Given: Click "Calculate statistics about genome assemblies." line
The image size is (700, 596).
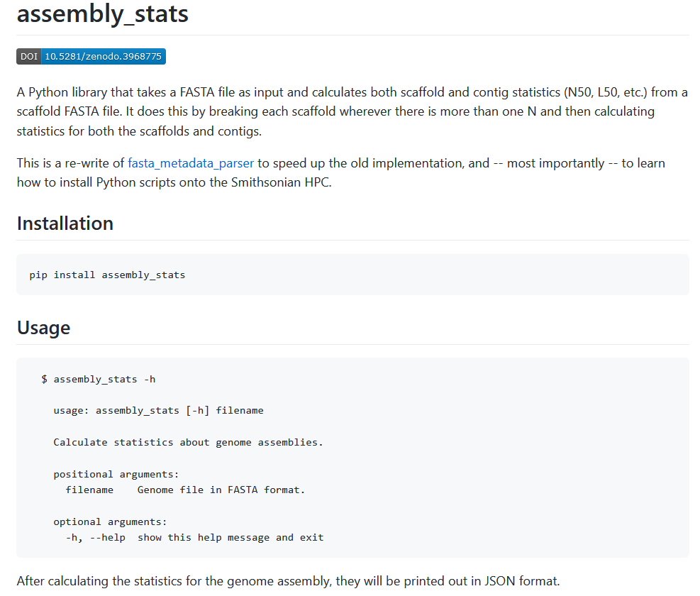Looking at the screenshot, I should click(188, 442).
